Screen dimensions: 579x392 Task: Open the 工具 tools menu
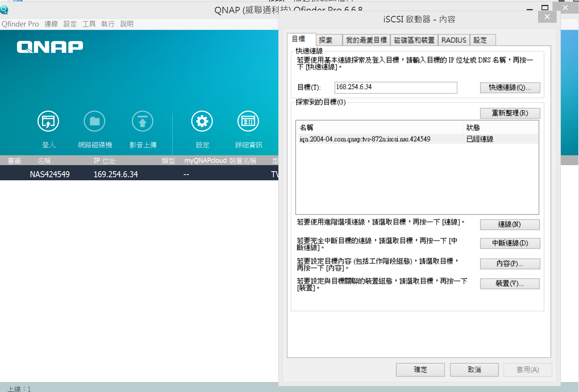pyautogui.click(x=89, y=24)
